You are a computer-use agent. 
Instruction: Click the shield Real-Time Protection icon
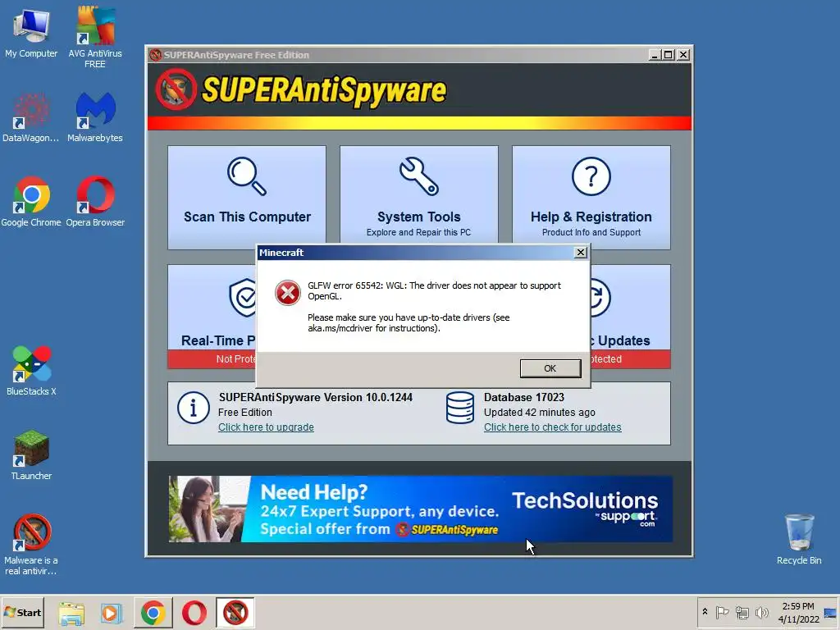[x=243, y=297]
